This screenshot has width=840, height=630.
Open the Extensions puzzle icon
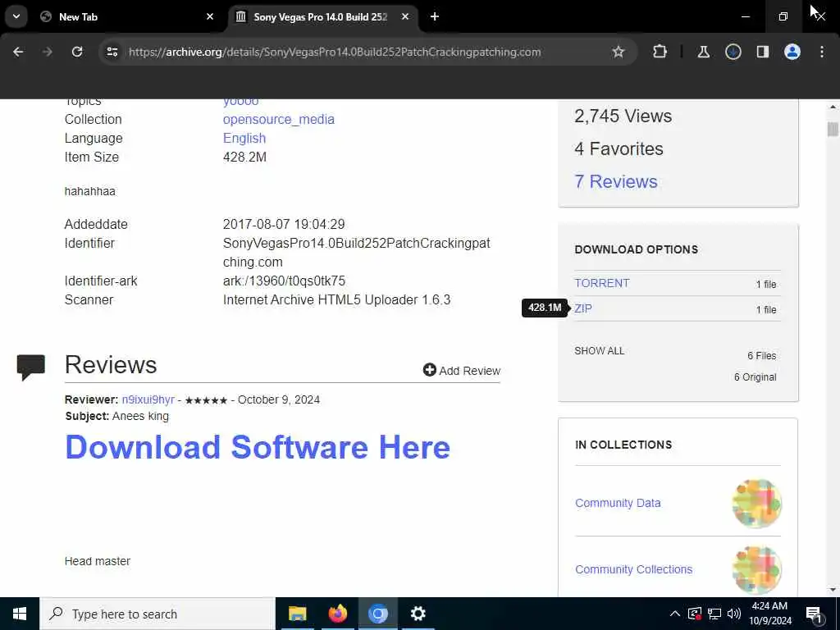click(x=660, y=52)
